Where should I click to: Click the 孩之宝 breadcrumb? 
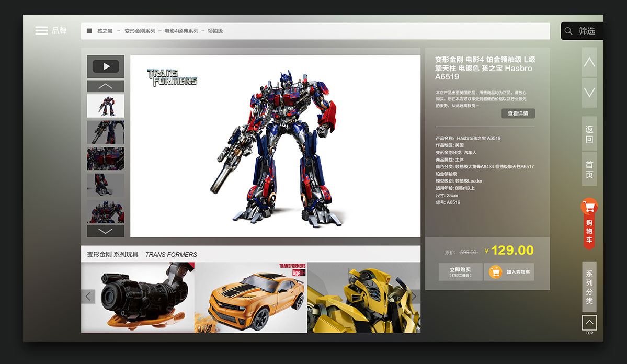[105, 31]
